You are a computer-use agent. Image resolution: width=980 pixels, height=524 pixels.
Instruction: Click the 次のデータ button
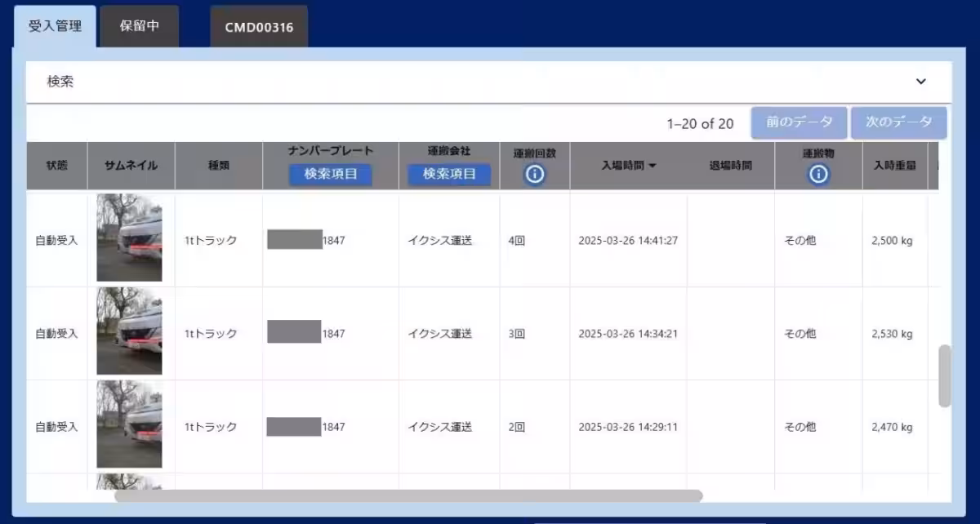pyautogui.click(x=898, y=122)
